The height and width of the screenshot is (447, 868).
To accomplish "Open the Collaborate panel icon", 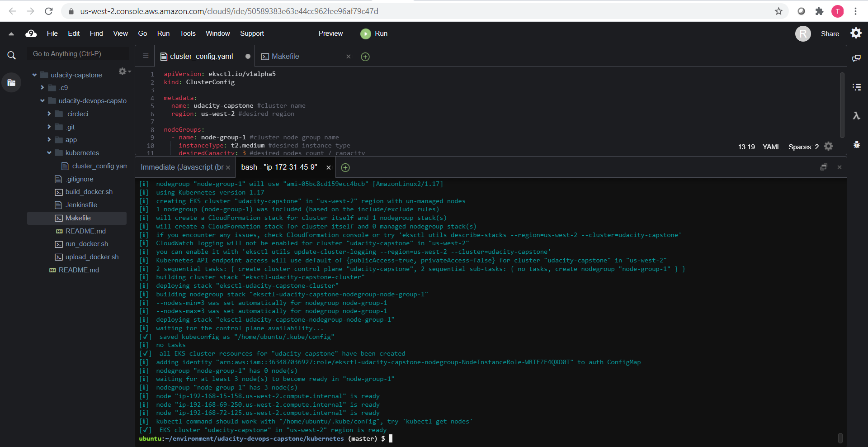I will pos(856,58).
